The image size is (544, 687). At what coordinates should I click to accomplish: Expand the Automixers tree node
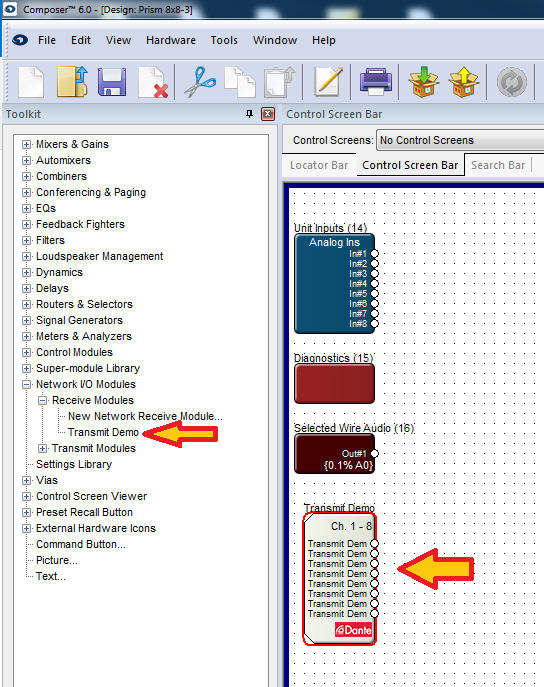point(27,160)
